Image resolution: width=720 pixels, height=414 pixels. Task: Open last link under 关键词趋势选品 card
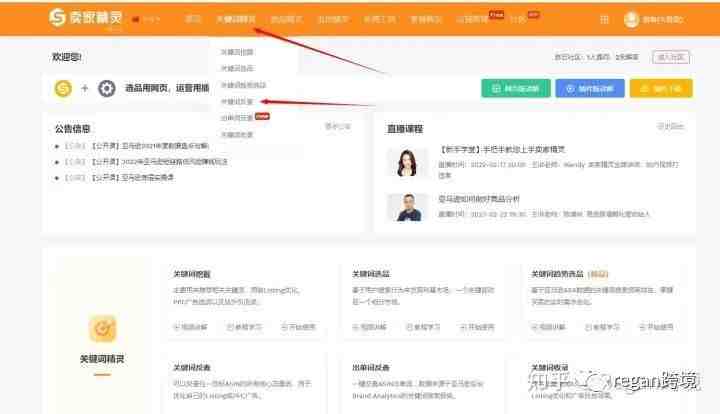(657, 327)
